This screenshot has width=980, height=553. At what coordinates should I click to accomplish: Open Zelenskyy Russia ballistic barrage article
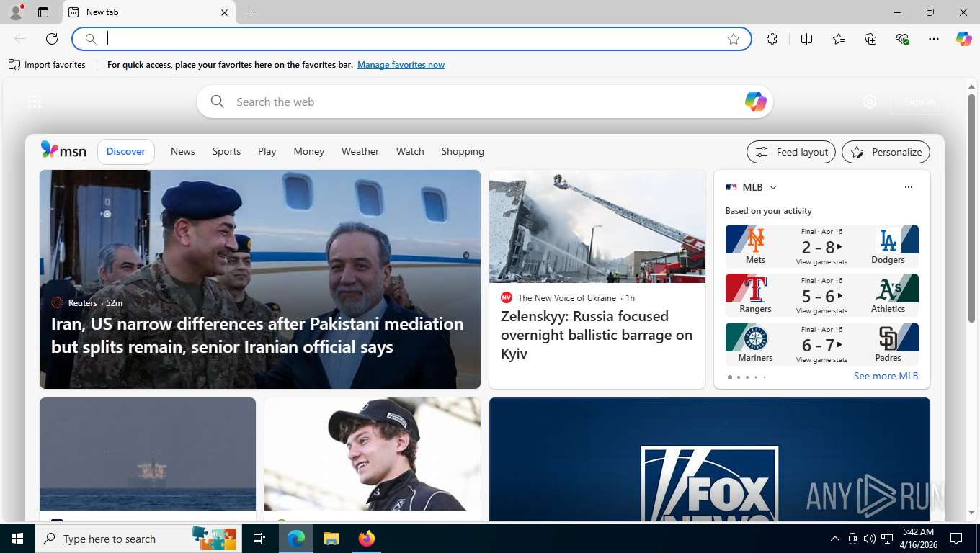[x=597, y=335]
